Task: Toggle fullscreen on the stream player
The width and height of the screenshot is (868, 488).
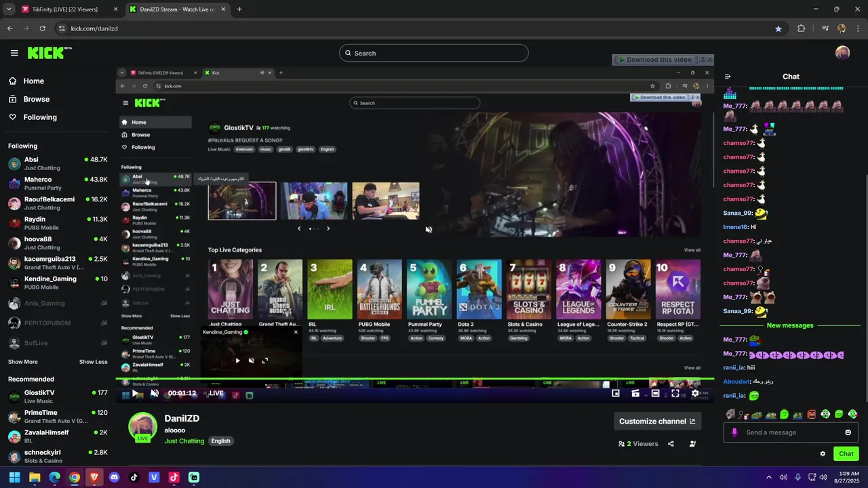Action: (675, 393)
